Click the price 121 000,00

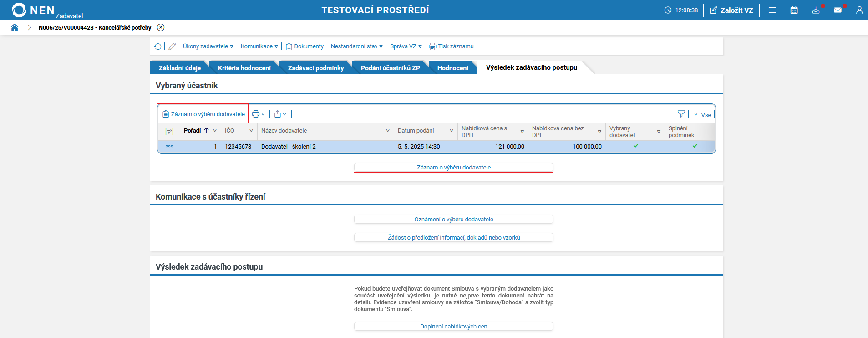click(510, 147)
